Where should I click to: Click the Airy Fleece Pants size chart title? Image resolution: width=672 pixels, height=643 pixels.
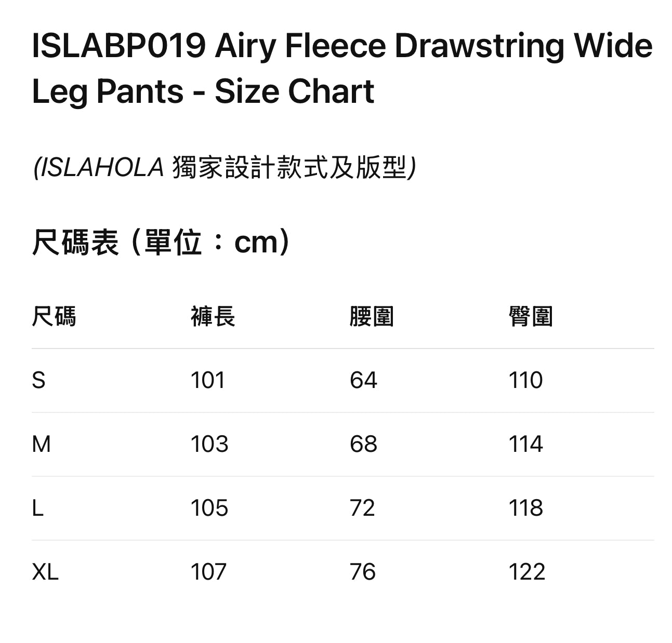pyautogui.click(x=341, y=69)
